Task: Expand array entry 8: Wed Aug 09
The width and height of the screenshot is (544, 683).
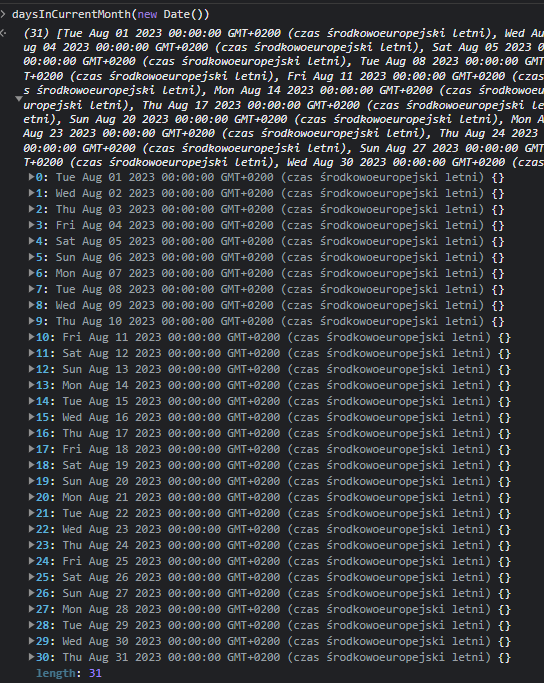Action: coord(31,304)
